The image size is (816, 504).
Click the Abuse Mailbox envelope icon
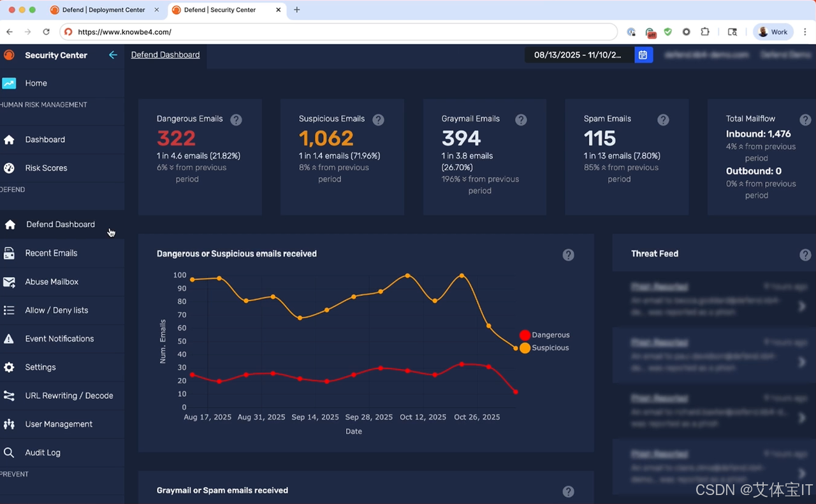tap(9, 282)
